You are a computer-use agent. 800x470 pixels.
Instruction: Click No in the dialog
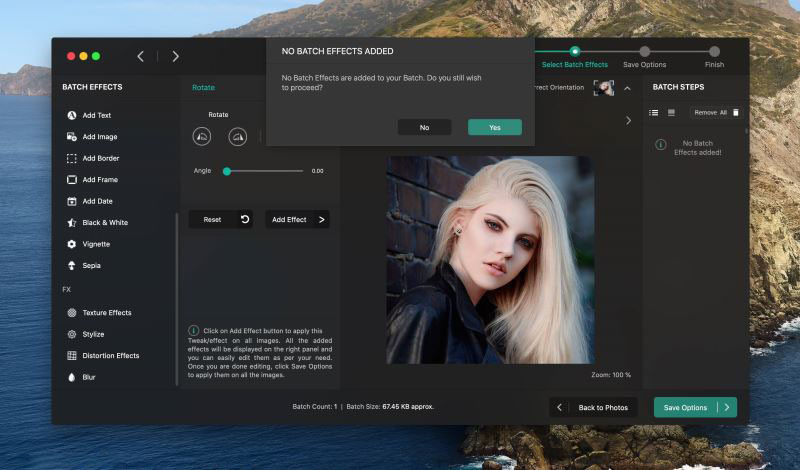(424, 128)
